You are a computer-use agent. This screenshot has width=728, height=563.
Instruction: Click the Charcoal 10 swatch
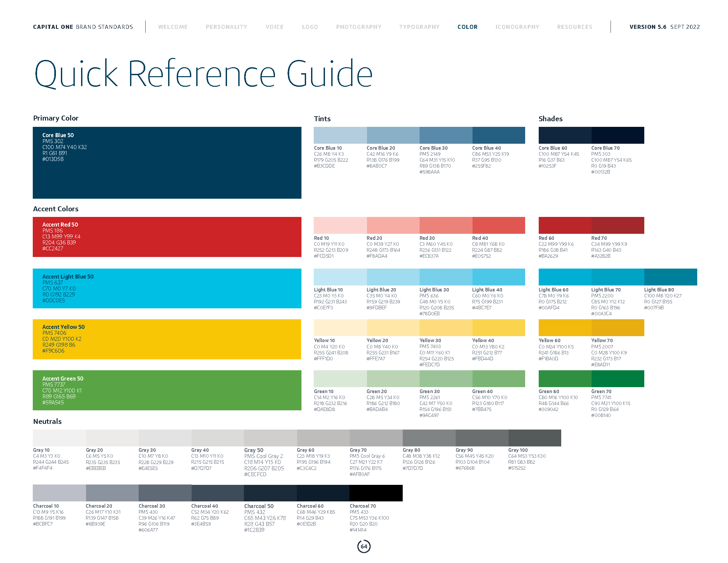pyautogui.click(x=59, y=493)
